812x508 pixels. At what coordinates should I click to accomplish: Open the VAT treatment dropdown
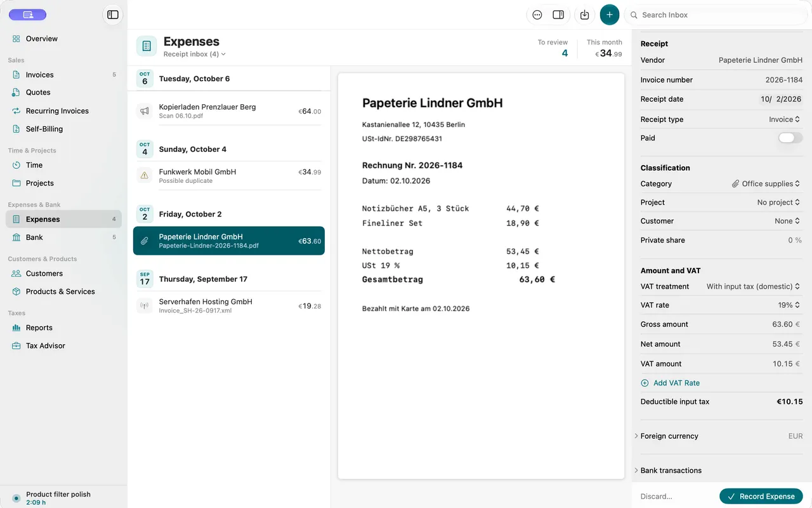pos(754,286)
